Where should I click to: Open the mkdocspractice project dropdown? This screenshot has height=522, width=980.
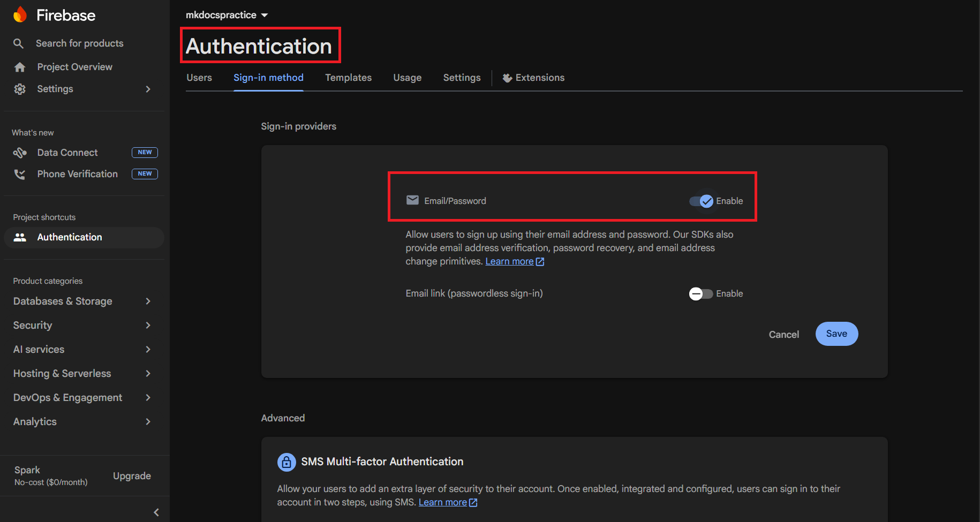(x=226, y=14)
